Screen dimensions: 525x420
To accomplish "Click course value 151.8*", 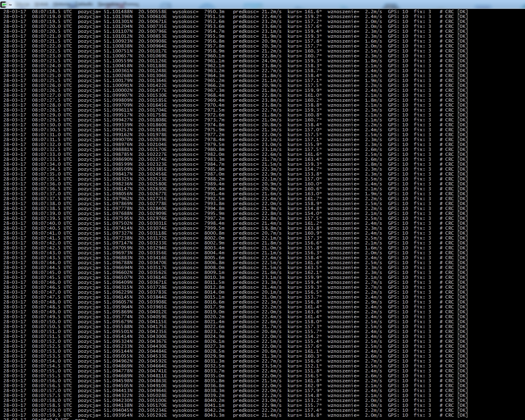I will pos(313,371).
